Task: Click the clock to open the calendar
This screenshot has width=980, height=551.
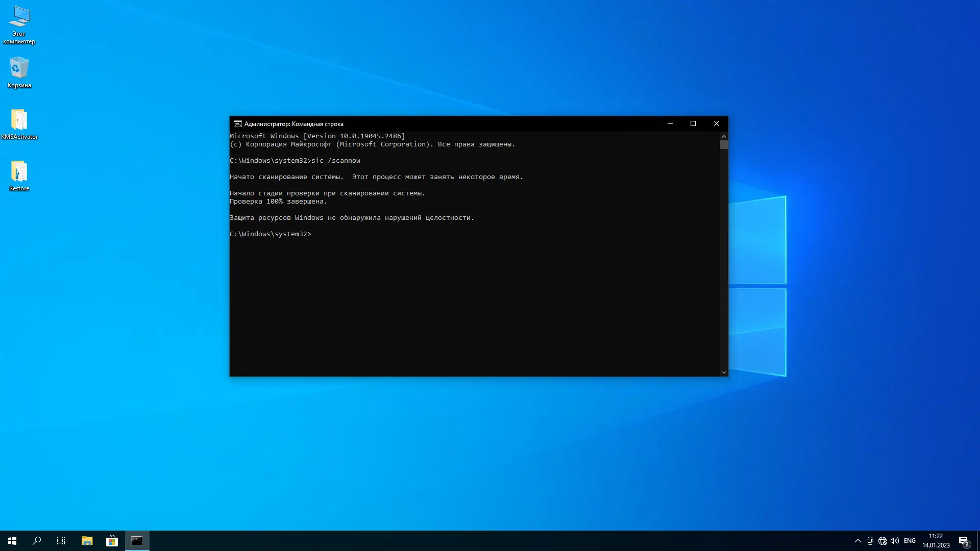Action: [x=936, y=540]
